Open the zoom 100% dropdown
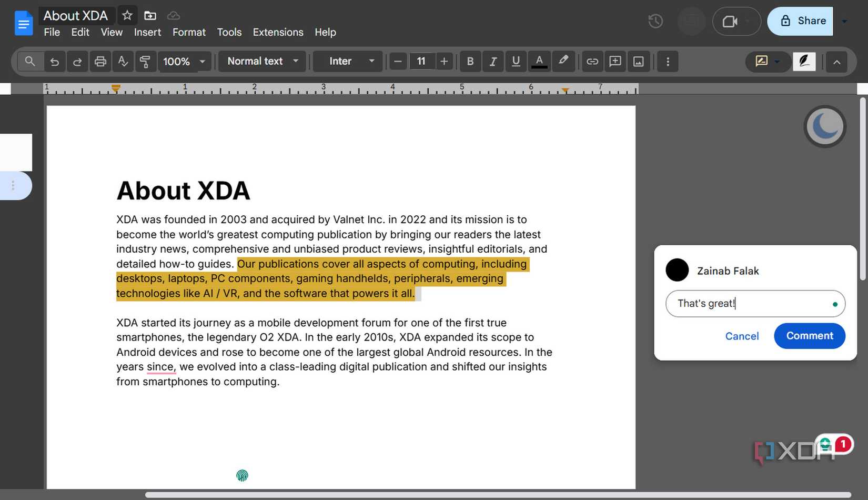This screenshot has height=500, width=868. [x=184, y=62]
